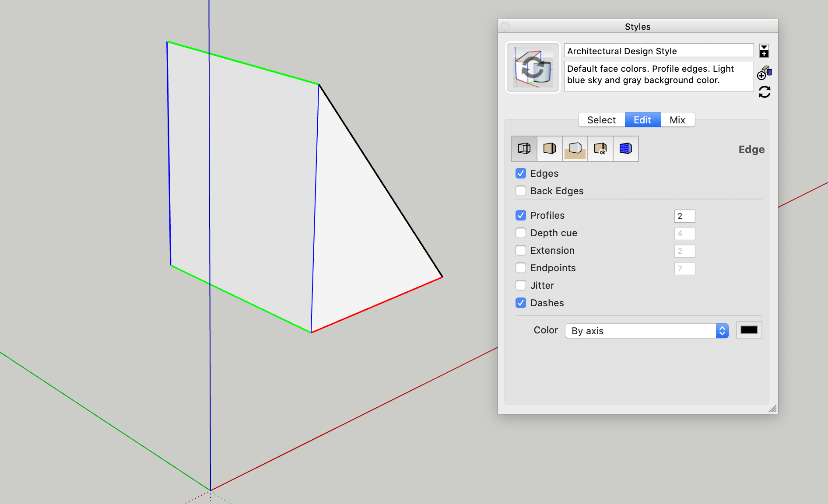The image size is (828, 504).
Task: Enable the Back Edges checkbox
Action: (x=521, y=191)
